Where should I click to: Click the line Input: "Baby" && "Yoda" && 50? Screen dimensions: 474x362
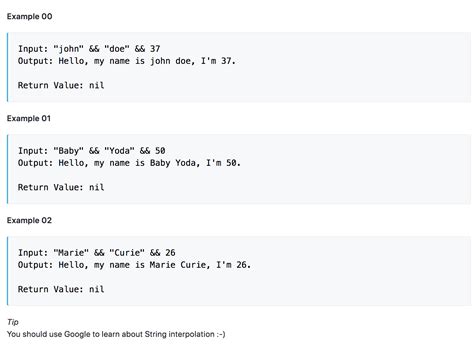(x=92, y=151)
